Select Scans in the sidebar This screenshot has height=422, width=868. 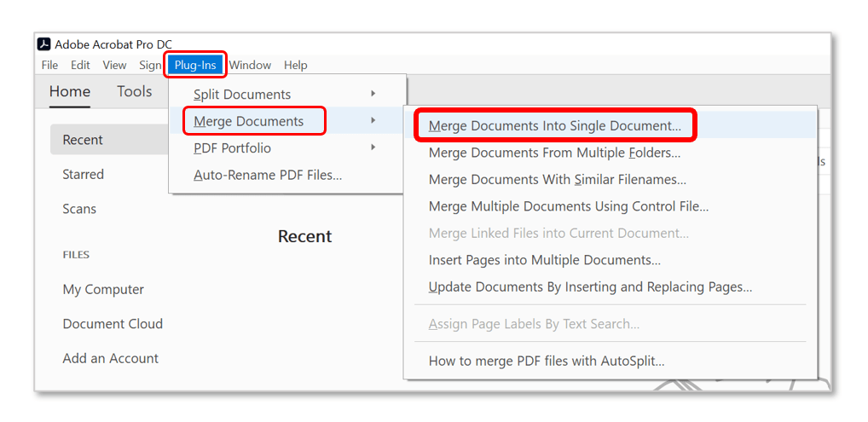(x=79, y=209)
